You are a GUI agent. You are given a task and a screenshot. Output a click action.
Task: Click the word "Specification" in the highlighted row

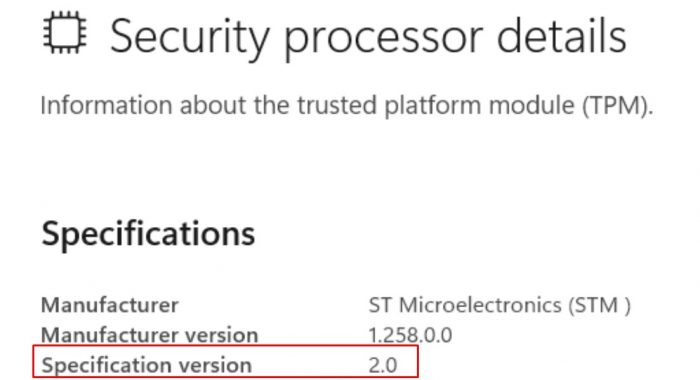click(107, 365)
